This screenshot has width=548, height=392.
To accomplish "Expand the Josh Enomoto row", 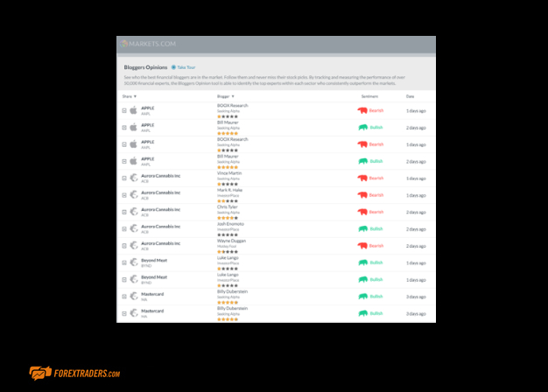I will pyautogui.click(x=124, y=229).
